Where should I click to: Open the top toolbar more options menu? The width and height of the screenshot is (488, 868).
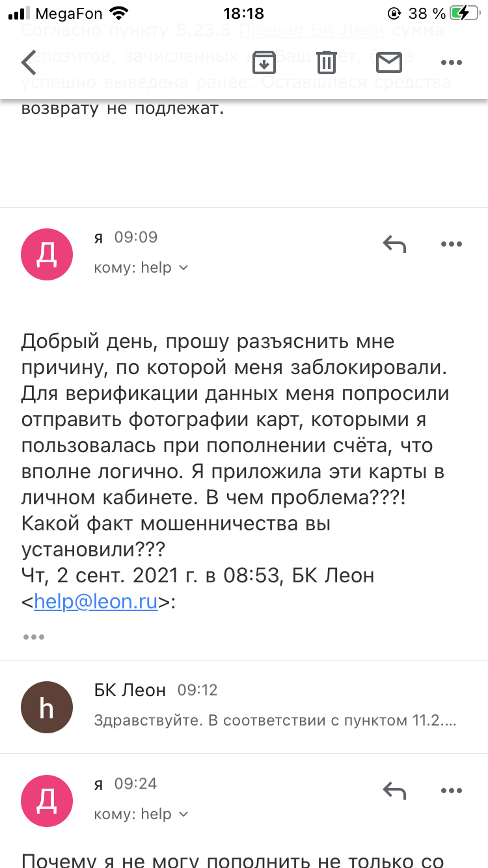click(x=451, y=62)
